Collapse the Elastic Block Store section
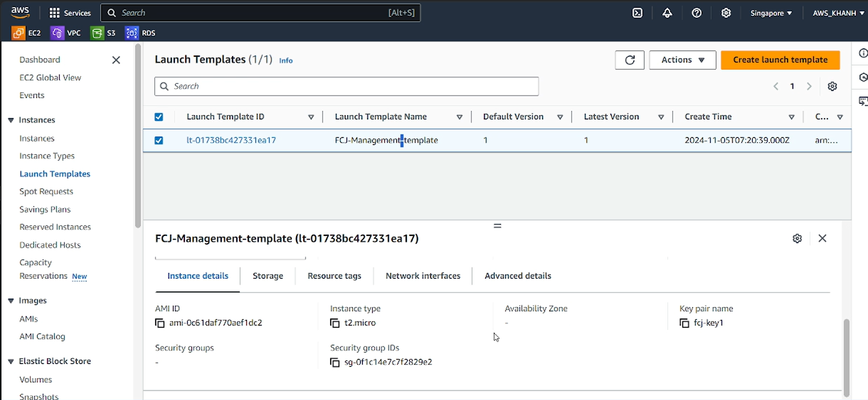This screenshot has width=868, height=400. coord(11,362)
